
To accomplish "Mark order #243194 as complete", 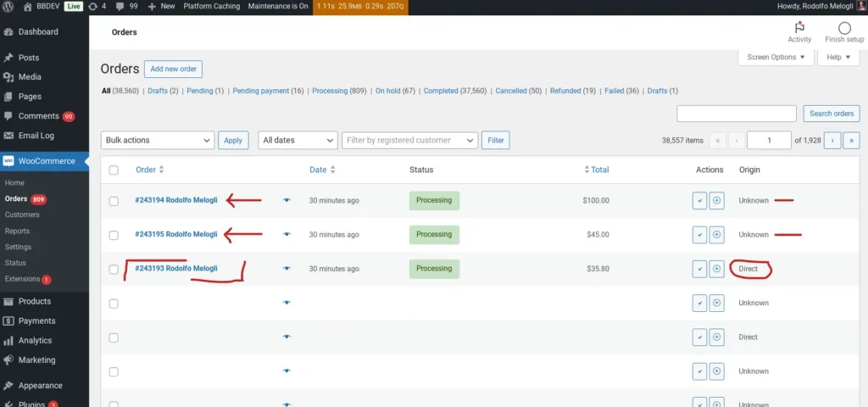I will point(699,201).
